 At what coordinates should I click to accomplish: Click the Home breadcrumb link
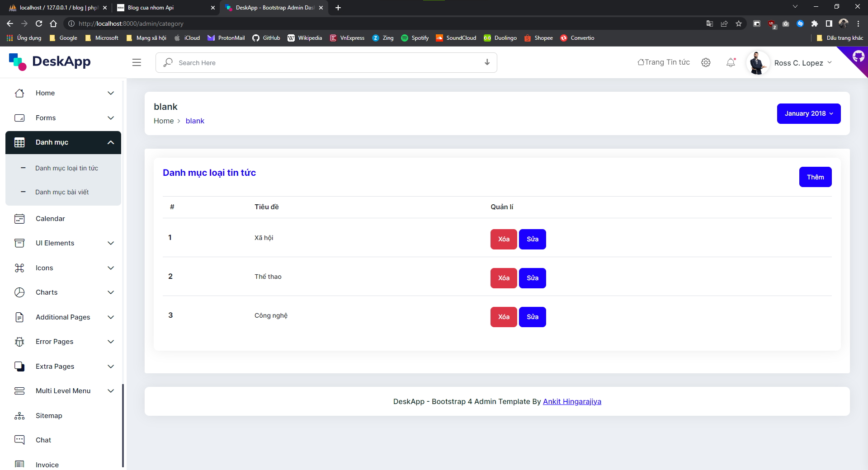164,121
